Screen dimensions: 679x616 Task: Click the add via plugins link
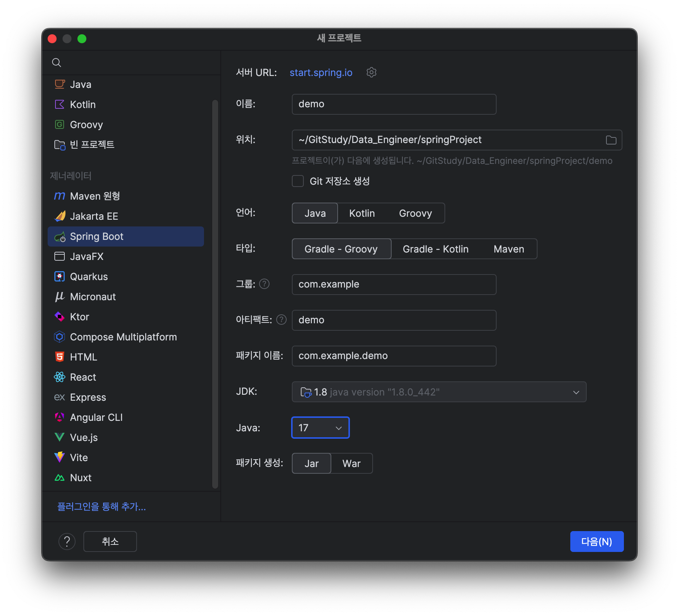point(101,507)
